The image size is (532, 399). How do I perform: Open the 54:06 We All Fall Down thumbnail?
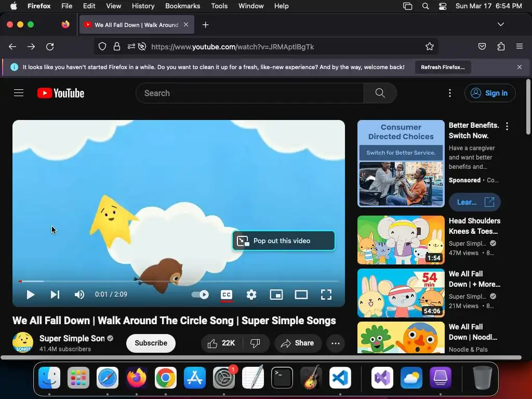tap(401, 293)
